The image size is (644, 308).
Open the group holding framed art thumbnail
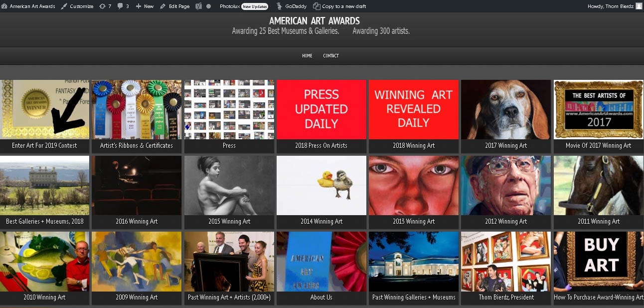(x=229, y=261)
